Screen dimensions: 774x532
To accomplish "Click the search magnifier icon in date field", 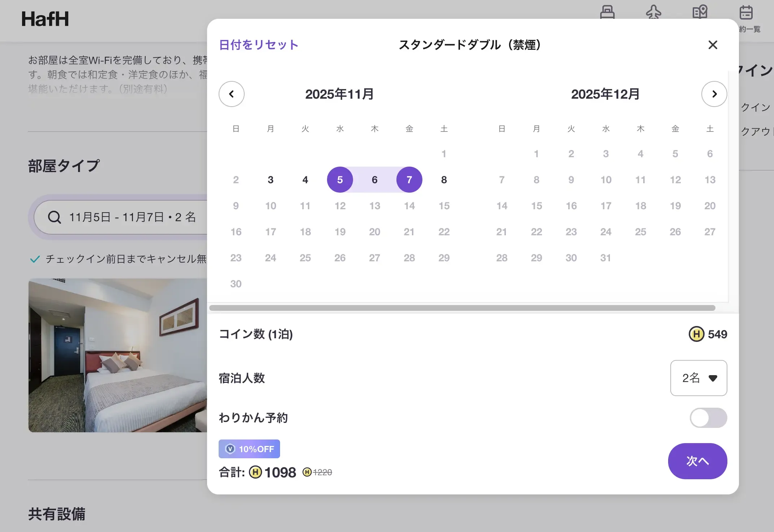I will pos(54,217).
